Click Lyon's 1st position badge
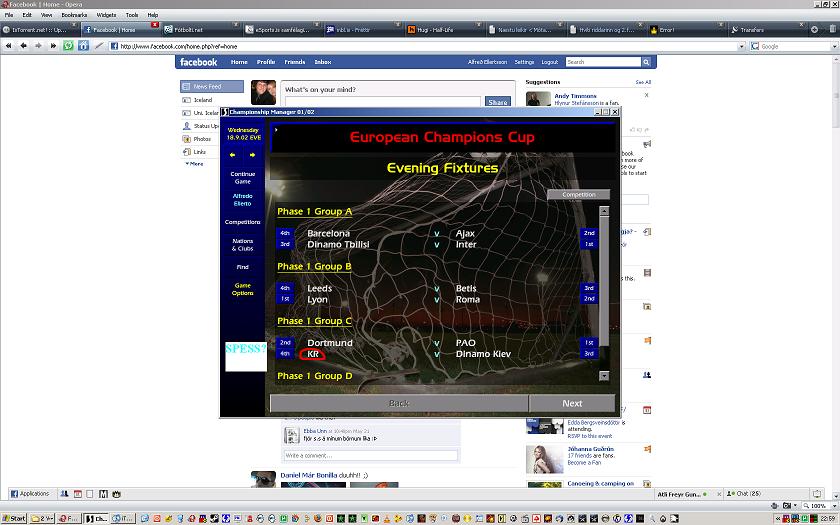This screenshot has width=840, height=525. [x=285, y=299]
